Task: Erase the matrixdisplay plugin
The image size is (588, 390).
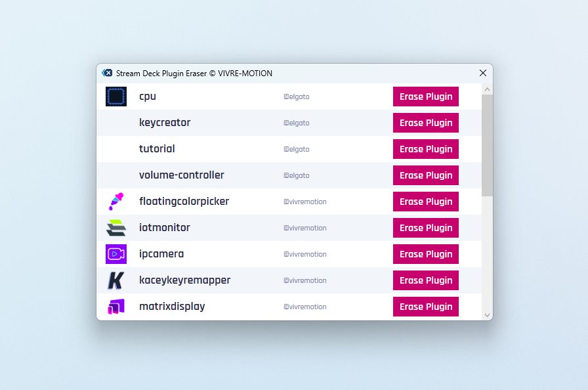Action: pyautogui.click(x=425, y=307)
